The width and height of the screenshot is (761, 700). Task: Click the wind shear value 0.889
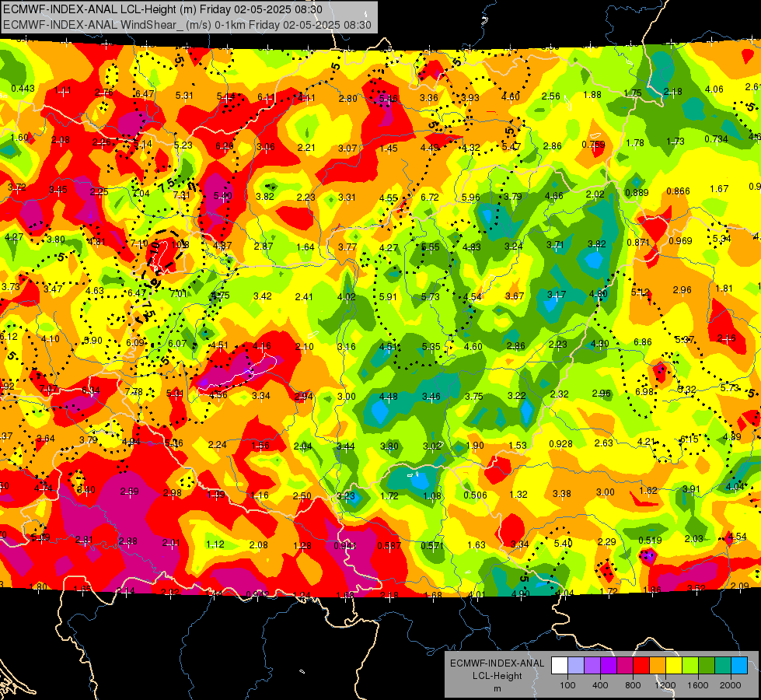click(637, 193)
